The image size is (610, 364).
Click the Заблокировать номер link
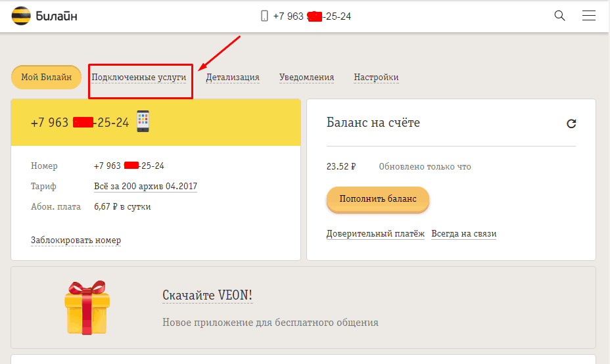point(76,240)
